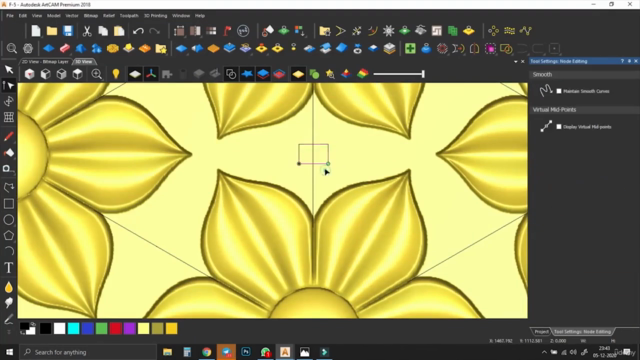Pick the cyan colour swatch
Viewport: 640px width, 360px height.
(x=73, y=329)
